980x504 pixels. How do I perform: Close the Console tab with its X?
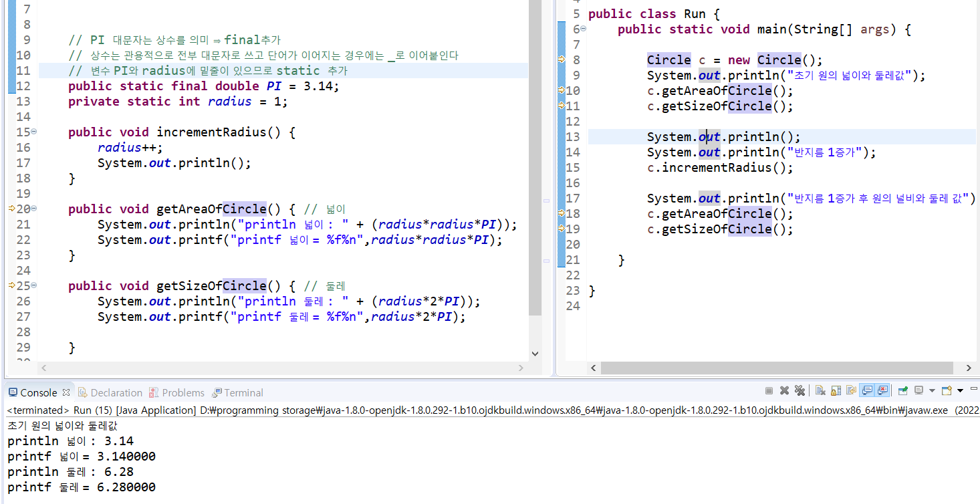66,392
